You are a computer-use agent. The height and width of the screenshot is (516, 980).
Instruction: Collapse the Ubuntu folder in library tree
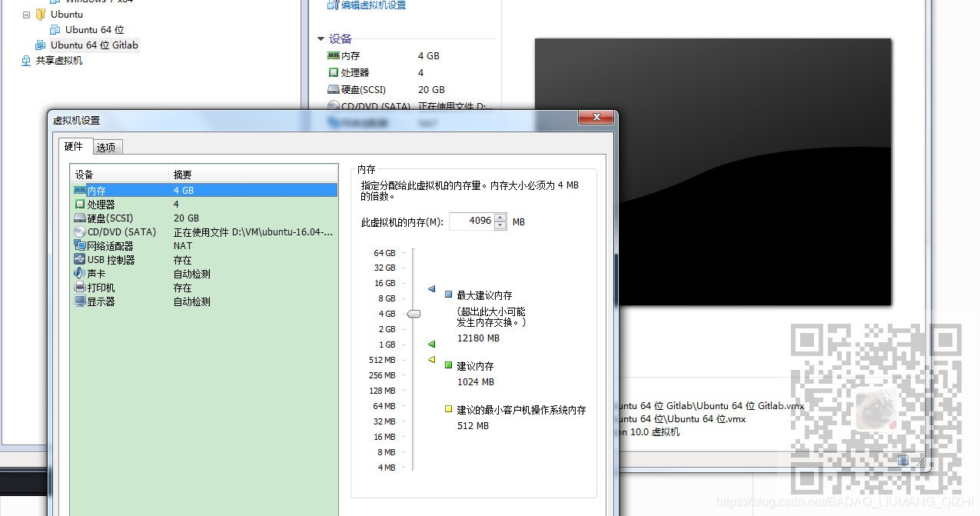point(27,14)
